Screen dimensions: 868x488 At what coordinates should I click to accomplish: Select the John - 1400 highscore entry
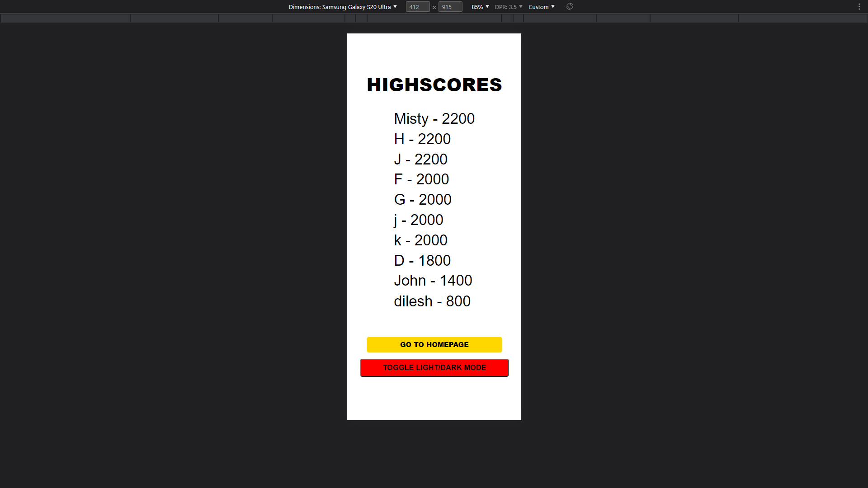click(x=433, y=280)
